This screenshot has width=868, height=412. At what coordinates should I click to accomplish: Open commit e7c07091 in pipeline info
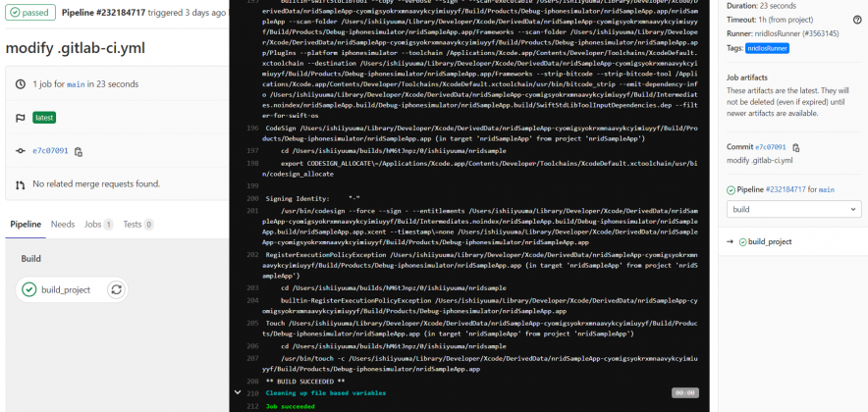click(50, 151)
